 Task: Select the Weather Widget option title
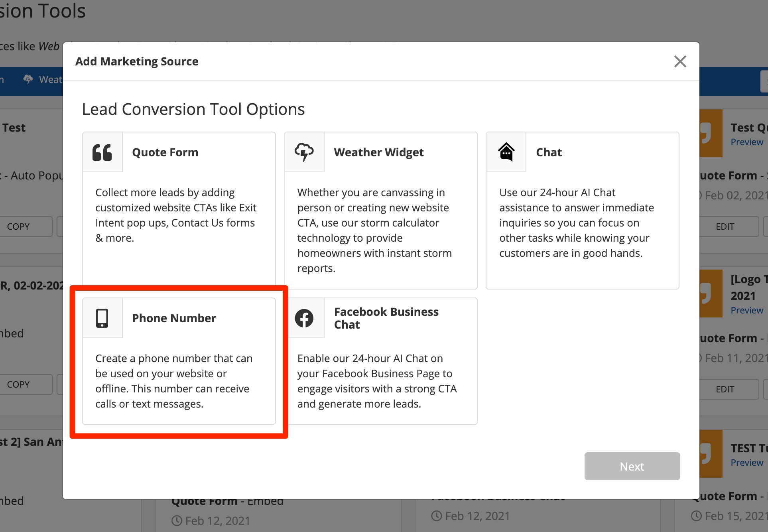[379, 152]
